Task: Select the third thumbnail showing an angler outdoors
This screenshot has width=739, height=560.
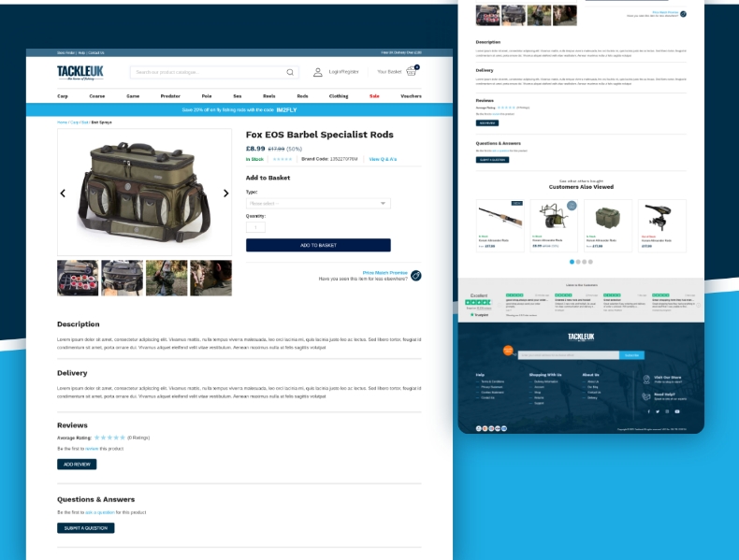Action: click(167, 278)
